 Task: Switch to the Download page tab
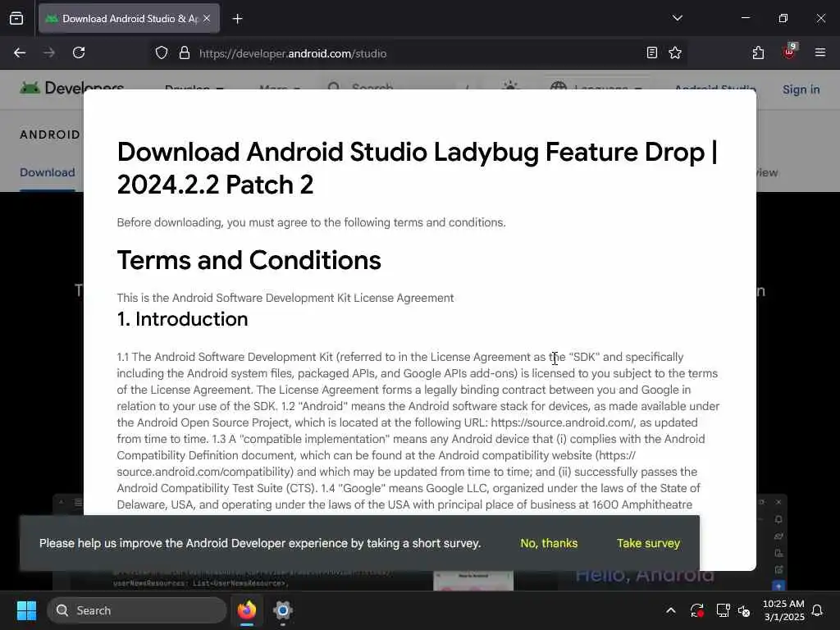click(x=47, y=172)
